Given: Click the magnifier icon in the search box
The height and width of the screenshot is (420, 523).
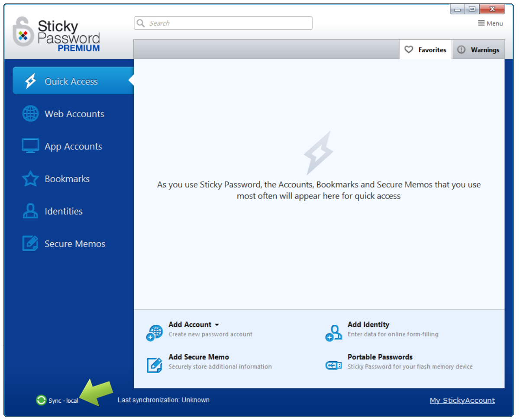Looking at the screenshot, I should click(x=141, y=23).
